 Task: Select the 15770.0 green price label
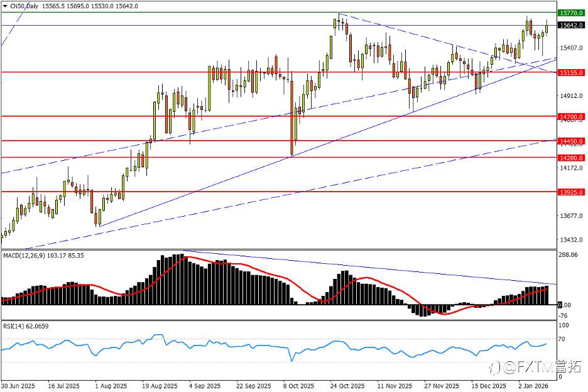coord(571,13)
